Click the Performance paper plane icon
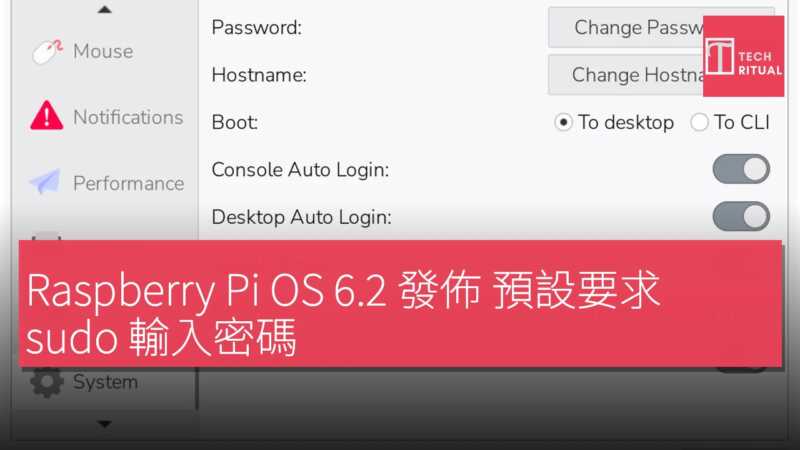This screenshot has height=450, width=800. 45,182
